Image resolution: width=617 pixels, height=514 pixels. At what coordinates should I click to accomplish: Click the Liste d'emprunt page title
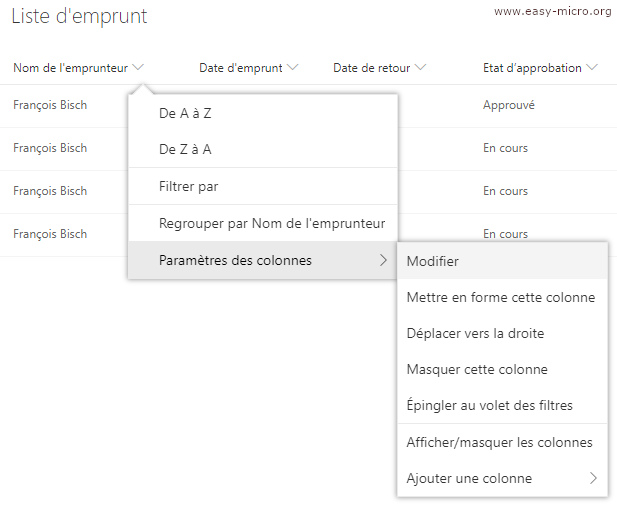point(79,16)
